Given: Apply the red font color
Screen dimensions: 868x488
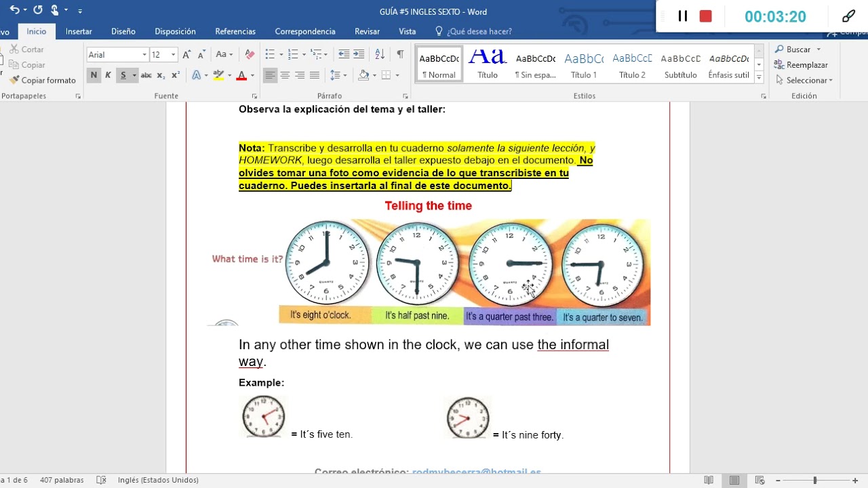Looking at the screenshot, I should [241, 75].
